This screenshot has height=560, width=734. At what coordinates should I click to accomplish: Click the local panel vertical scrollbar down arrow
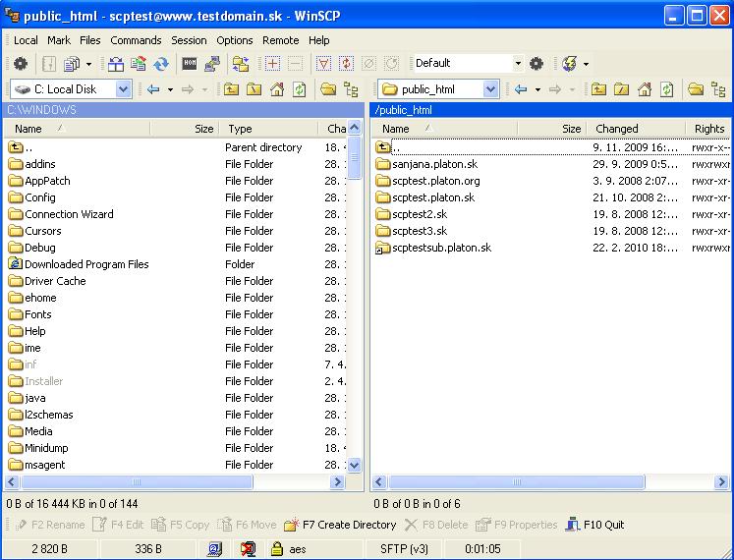355,465
